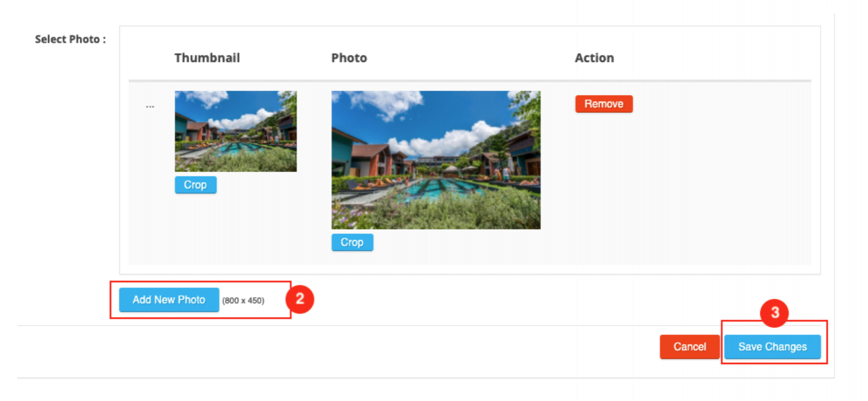This screenshot has height=401, width=868.
Task: Click the Photo column header
Action: (349, 58)
